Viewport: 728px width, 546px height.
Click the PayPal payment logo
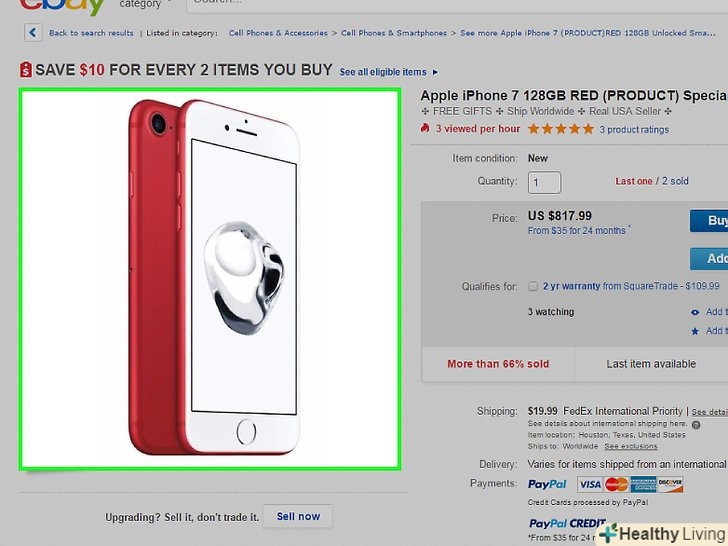(547, 484)
